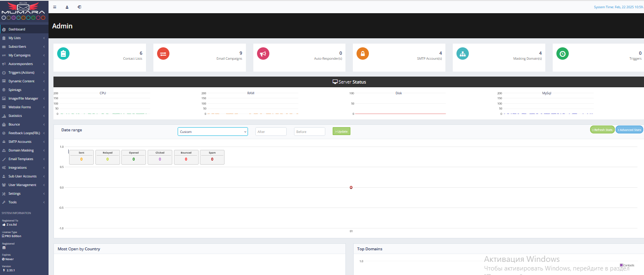The height and width of the screenshot is (275, 644).
Task: Open the Statistics sidebar menu item
Action: 15,116
